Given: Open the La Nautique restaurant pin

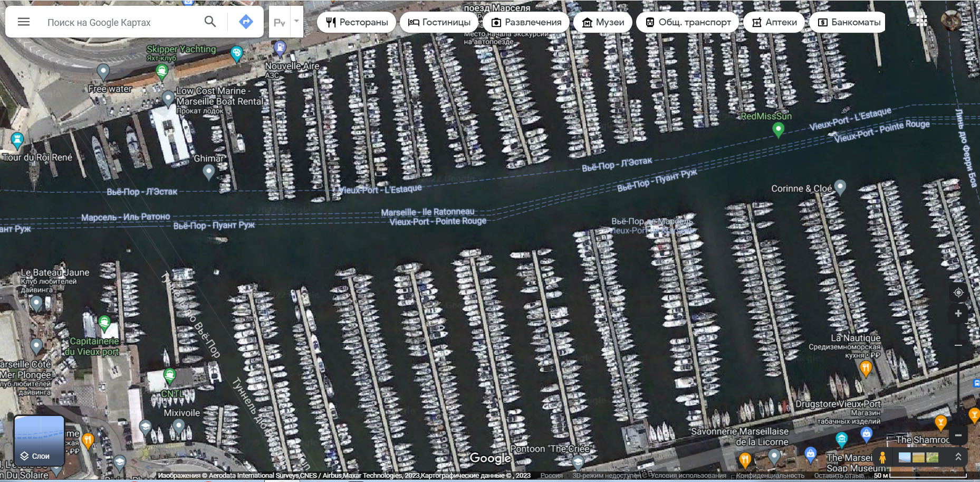Looking at the screenshot, I should pos(866,368).
